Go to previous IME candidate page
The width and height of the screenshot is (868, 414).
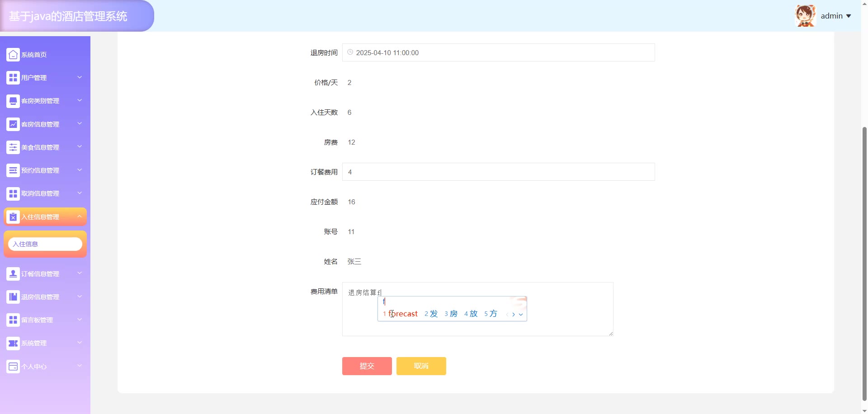point(507,314)
